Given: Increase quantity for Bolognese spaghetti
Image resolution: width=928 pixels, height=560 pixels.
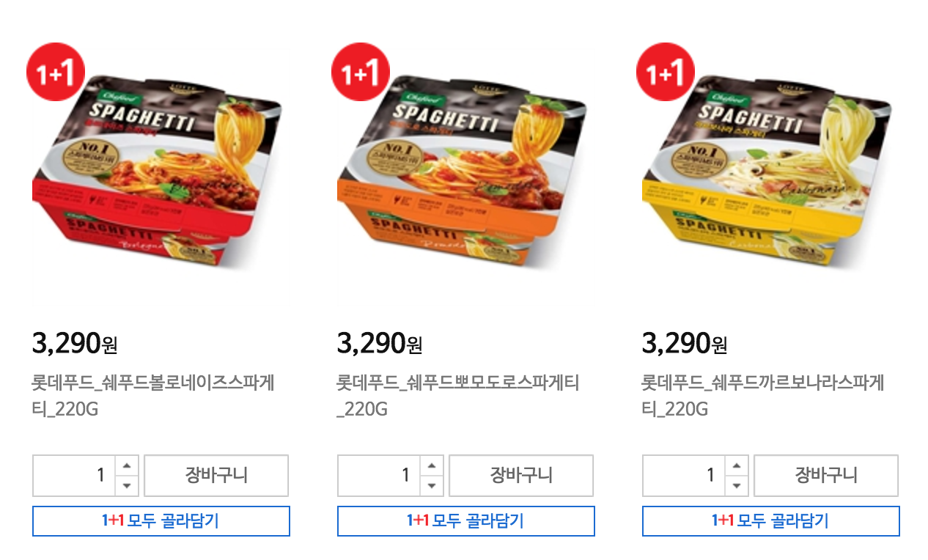Looking at the screenshot, I should 128,465.
